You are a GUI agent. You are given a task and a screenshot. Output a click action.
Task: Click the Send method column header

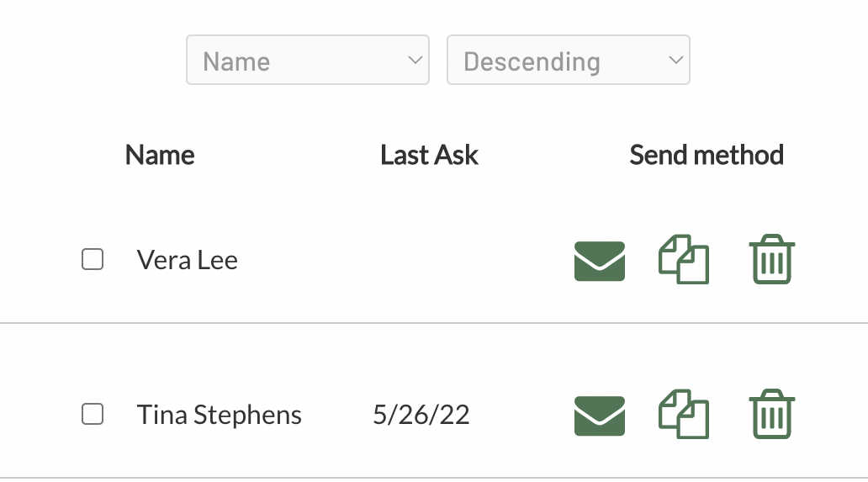[x=707, y=155]
